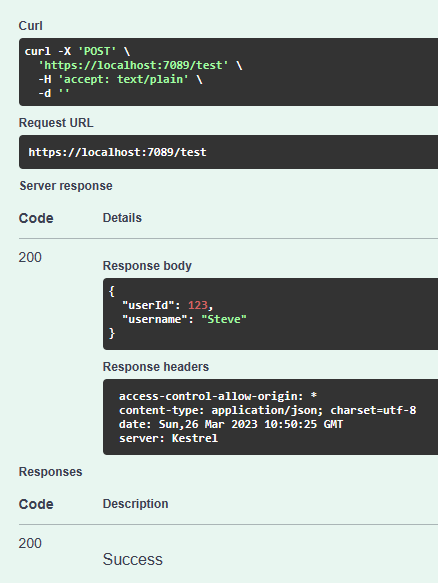Select the 'Response headers' label
Image resolution: width=438 pixels, height=583 pixels.
click(156, 367)
